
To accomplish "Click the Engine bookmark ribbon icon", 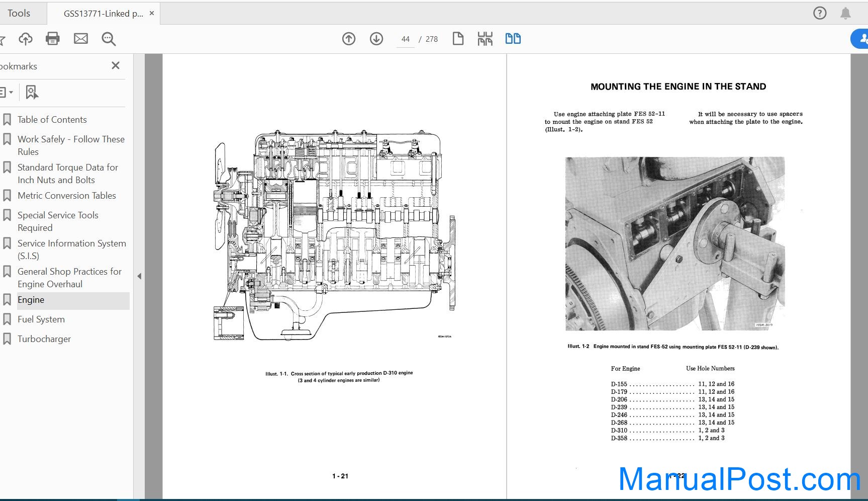I will 7,300.
